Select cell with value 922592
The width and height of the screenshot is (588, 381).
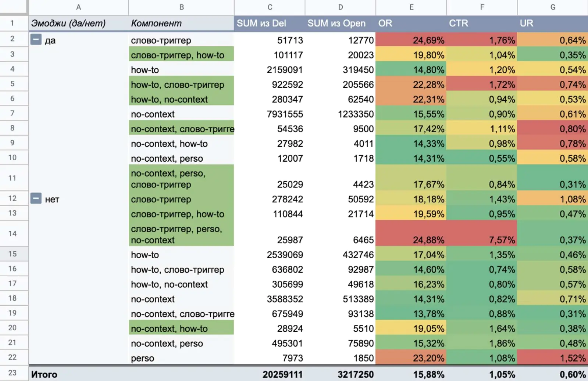270,84
